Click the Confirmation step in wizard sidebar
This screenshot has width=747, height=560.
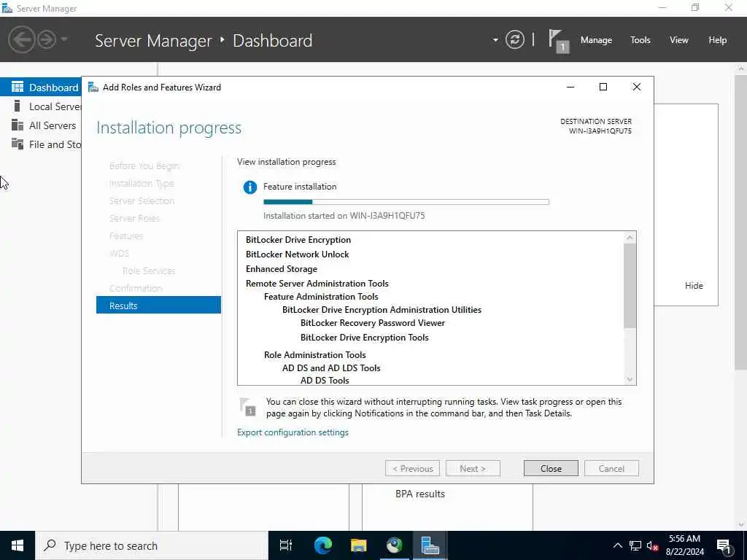click(x=136, y=288)
